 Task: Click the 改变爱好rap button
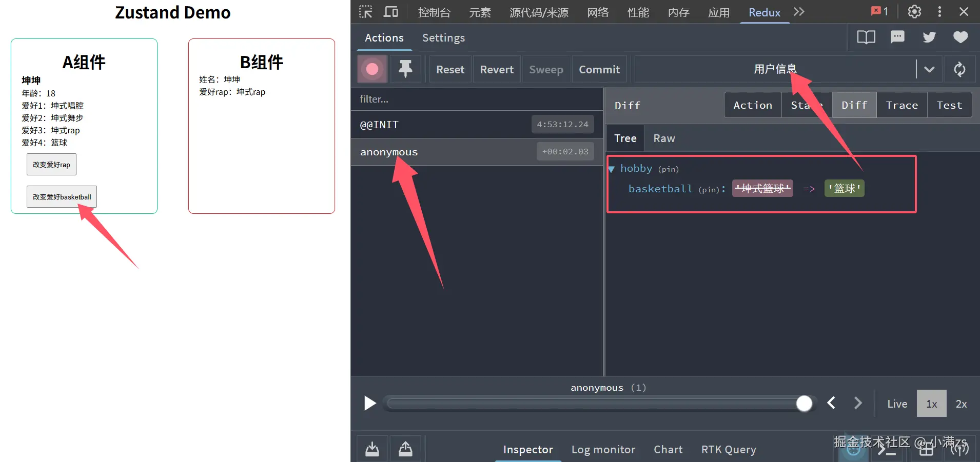point(51,165)
